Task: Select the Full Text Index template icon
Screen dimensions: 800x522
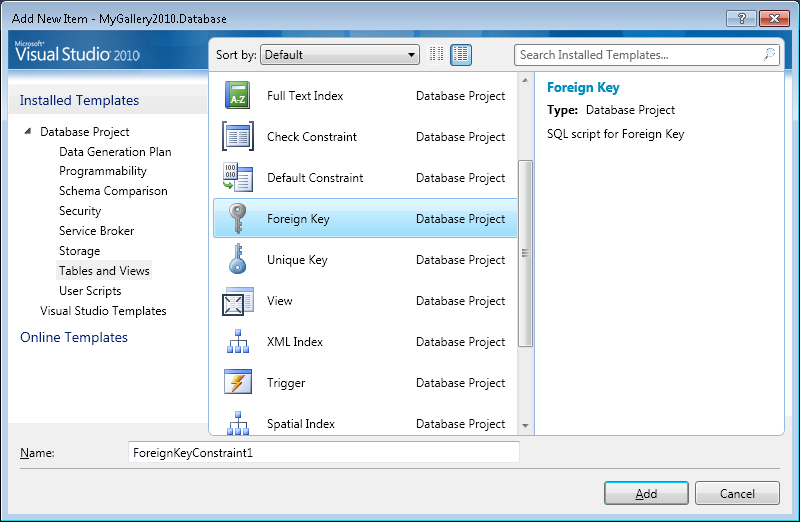Action: pos(238,95)
